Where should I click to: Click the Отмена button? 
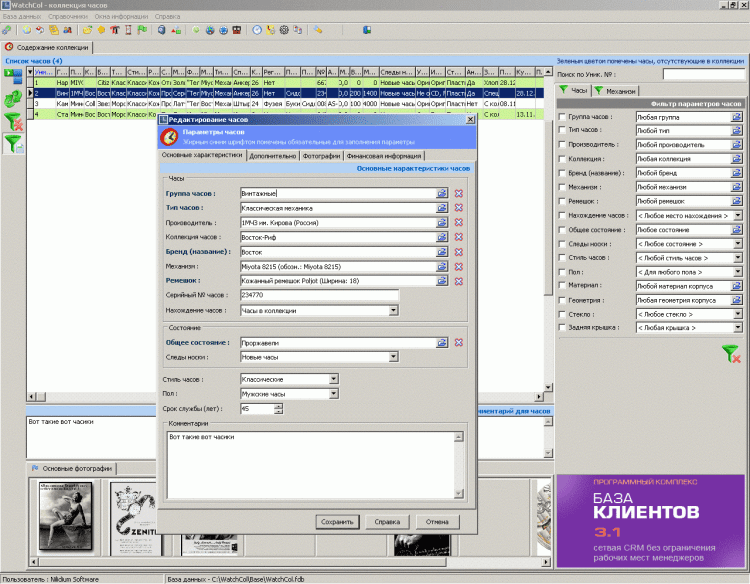coord(437,522)
